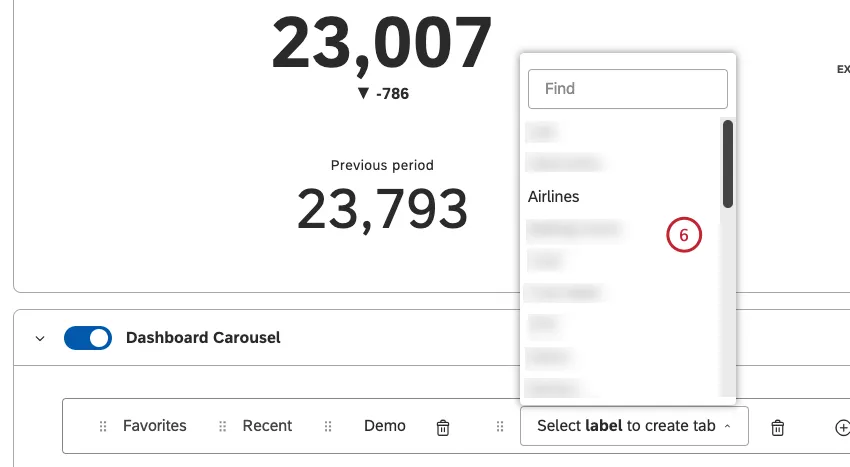Click the Dashboard Carousel heading label

click(203, 338)
